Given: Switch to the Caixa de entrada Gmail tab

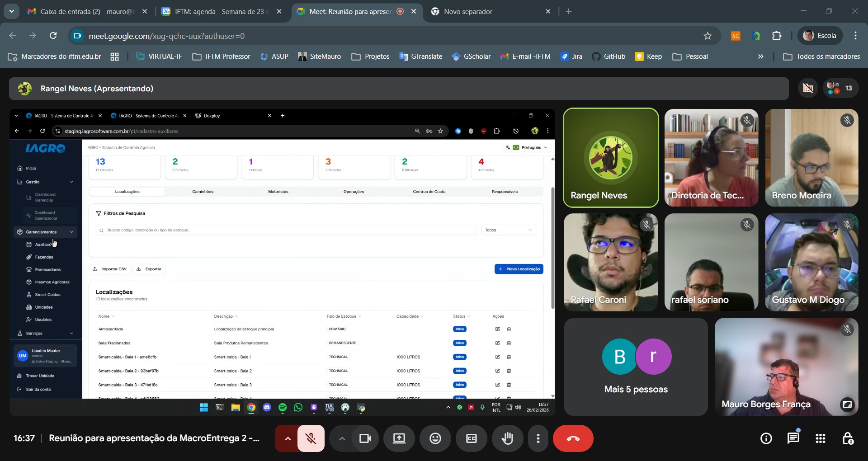Looking at the screenshot, I should tap(87, 11).
